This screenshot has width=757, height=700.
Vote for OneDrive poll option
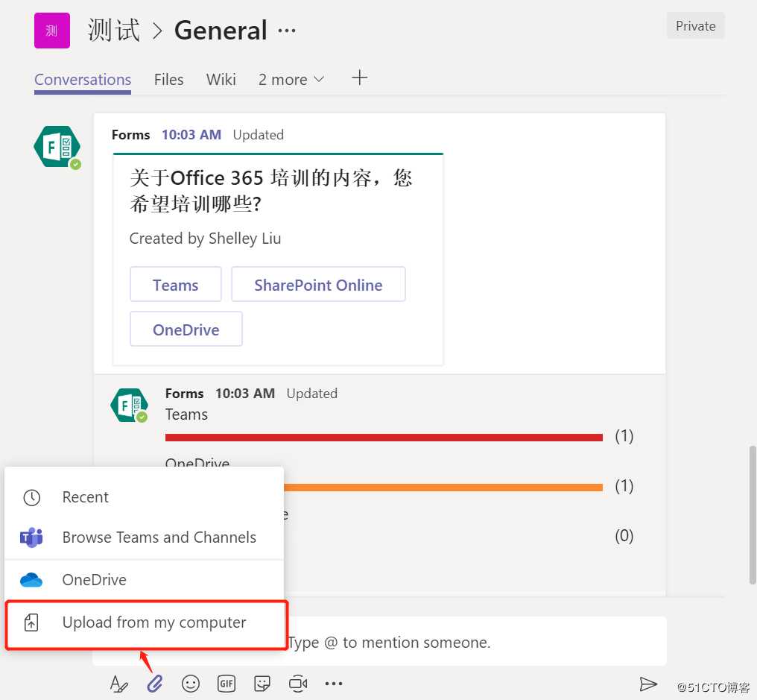coord(186,329)
